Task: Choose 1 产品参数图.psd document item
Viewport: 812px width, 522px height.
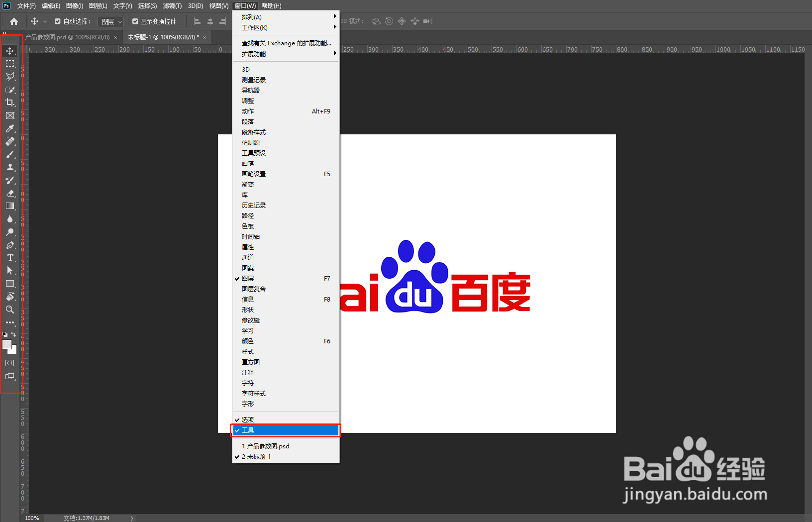Action: point(286,446)
